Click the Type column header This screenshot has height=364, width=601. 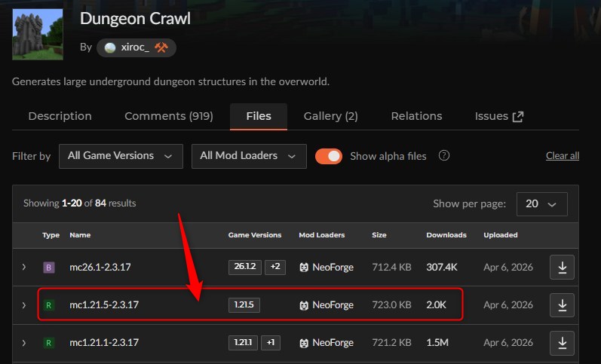coord(51,235)
